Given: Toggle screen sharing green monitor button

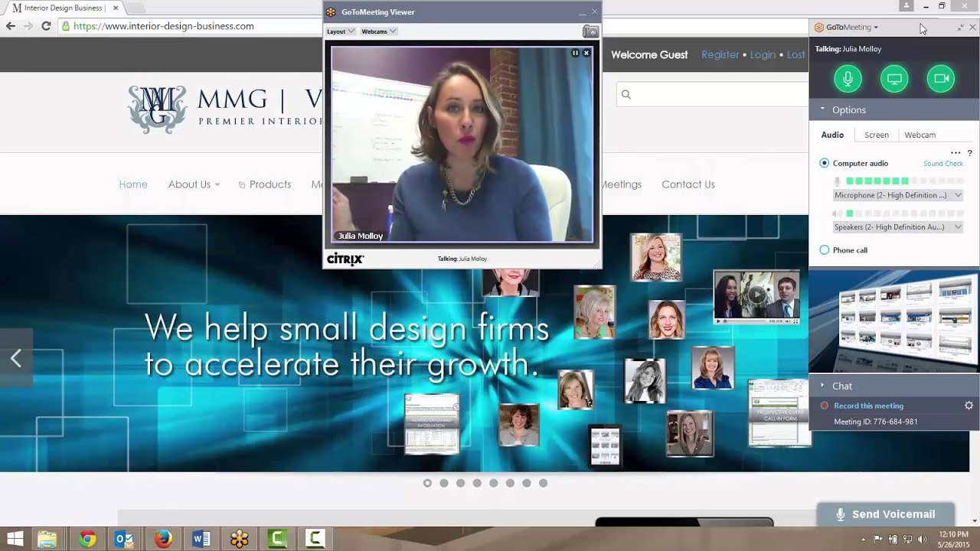Looking at the screenshot, I should pyautogui.click(x=894, y=78).
